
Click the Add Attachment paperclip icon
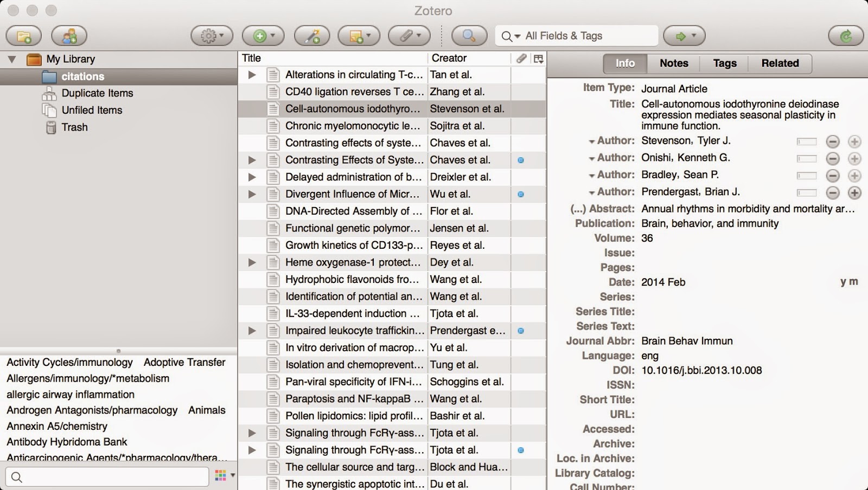point(409,36)
